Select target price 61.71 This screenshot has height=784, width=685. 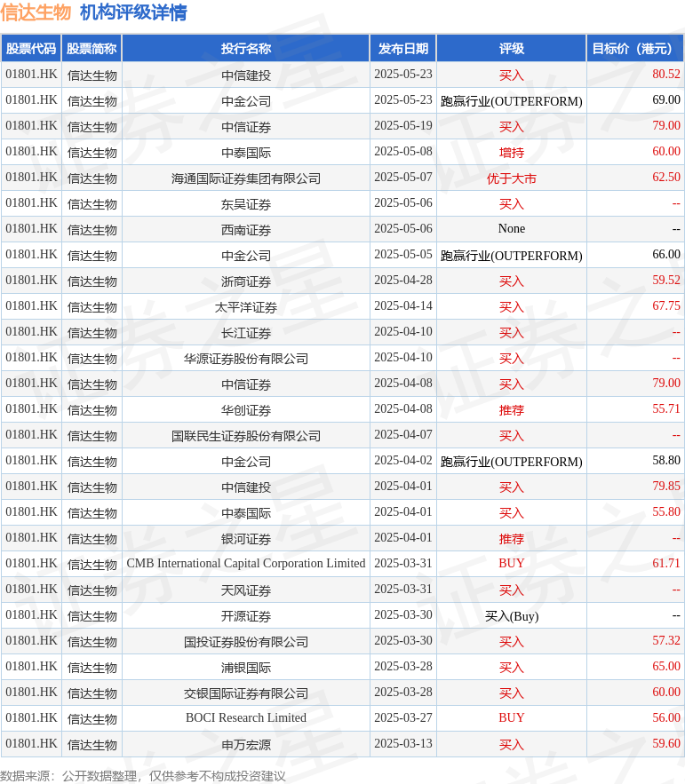666,564
